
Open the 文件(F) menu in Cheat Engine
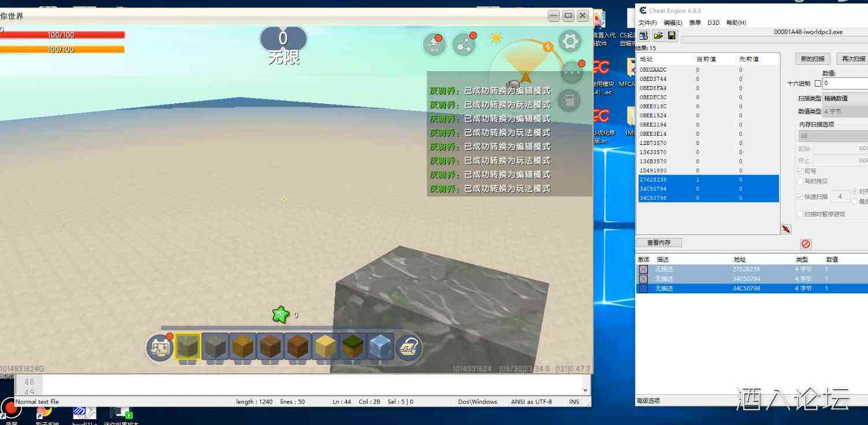(x=648, y=23)
